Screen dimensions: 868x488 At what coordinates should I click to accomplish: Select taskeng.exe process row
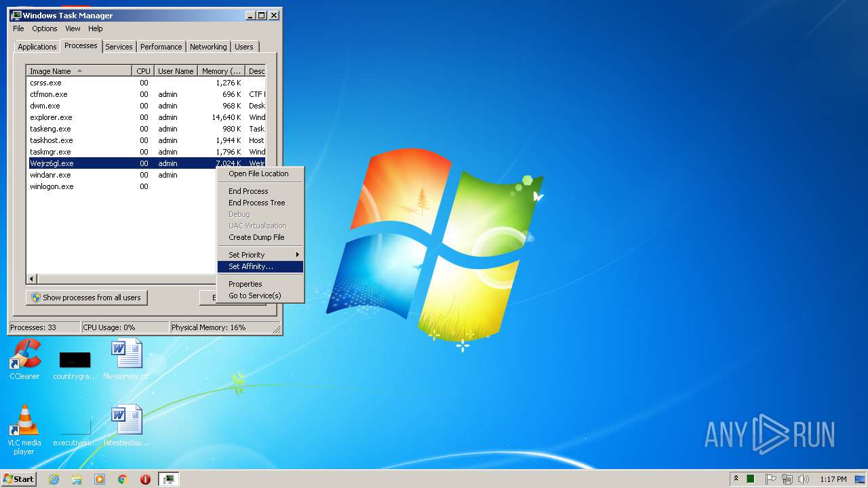pos(146,129)
